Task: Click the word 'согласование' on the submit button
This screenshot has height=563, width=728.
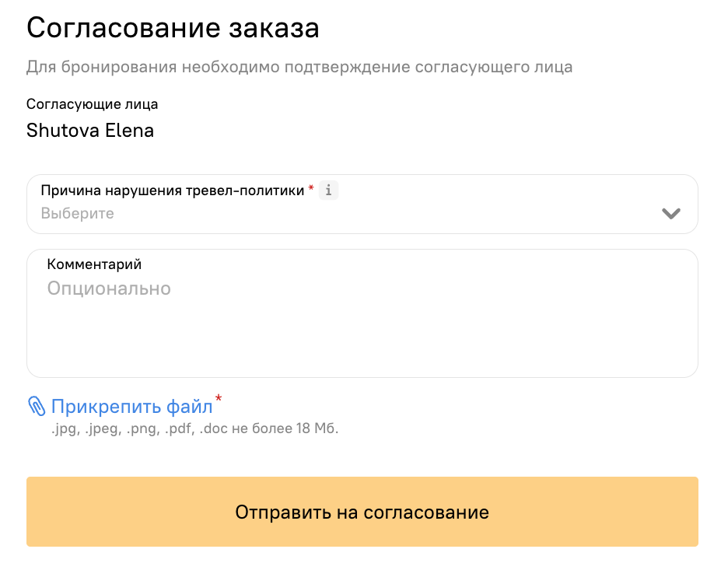Action: (x=426, y=512)
